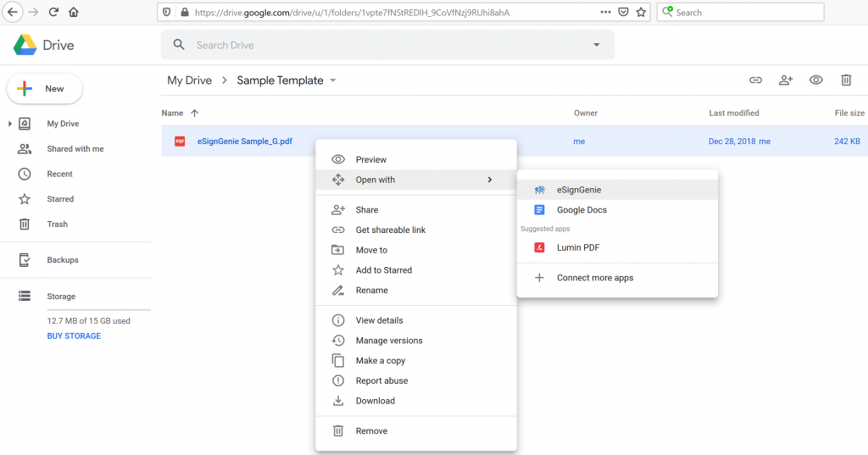868x455 pixels.
Task: Click the get shareable link toolbar icon
Action: (755, 80)
